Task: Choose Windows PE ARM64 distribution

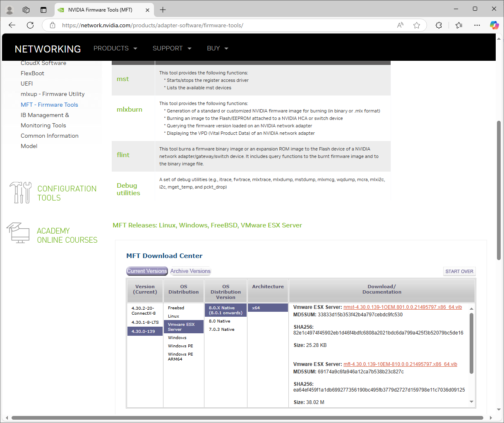Action: 180,357
